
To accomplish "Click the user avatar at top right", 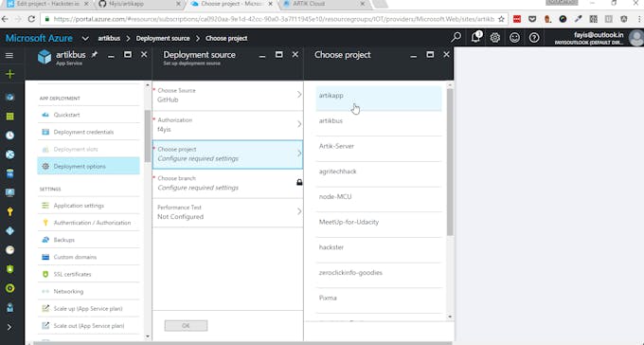I will (636, 38).
